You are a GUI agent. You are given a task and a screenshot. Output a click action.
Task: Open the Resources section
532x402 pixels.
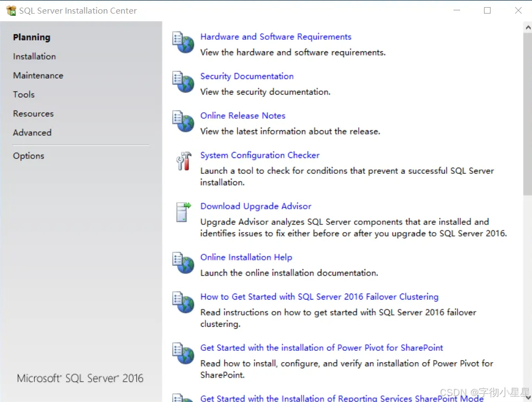33,113
